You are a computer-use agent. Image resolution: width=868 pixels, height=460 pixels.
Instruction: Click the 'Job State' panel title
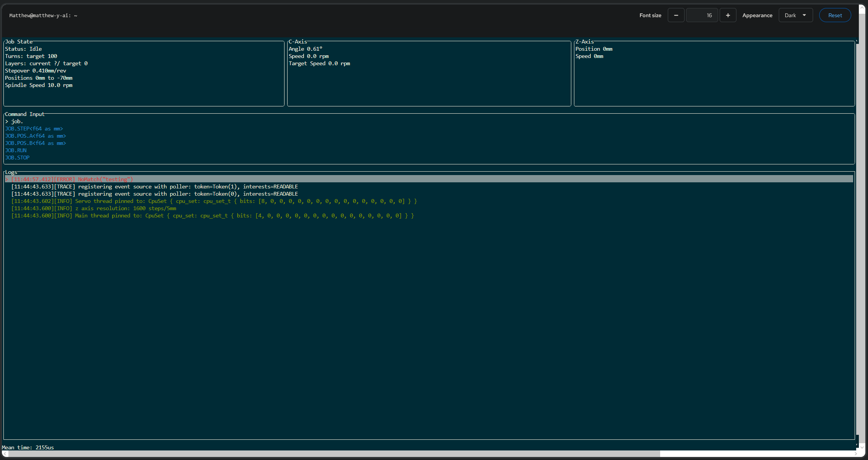pos(19,42)
